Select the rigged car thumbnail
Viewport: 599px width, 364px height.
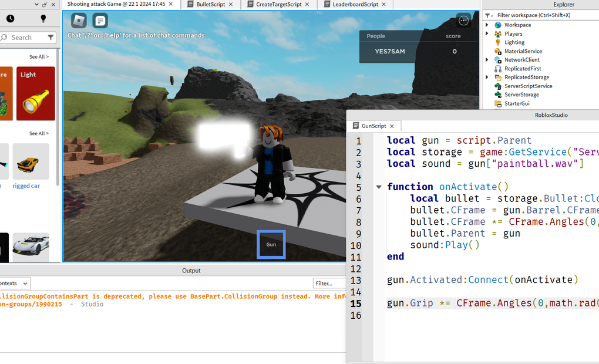31,161
